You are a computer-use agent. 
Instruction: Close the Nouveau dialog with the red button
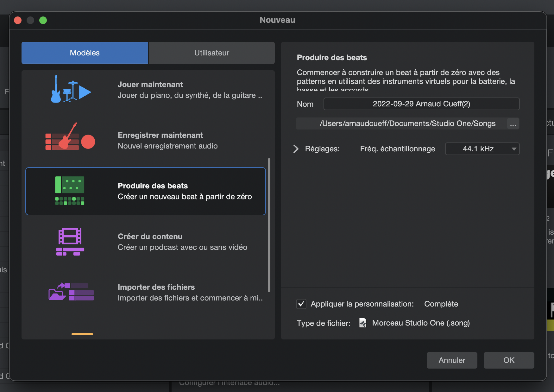[x=18, y=20]
